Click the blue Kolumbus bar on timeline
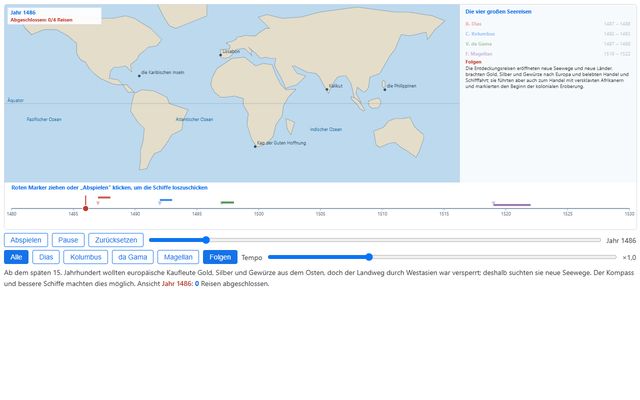The height and width of the screenshot is (400, 640). coord(166,200)
